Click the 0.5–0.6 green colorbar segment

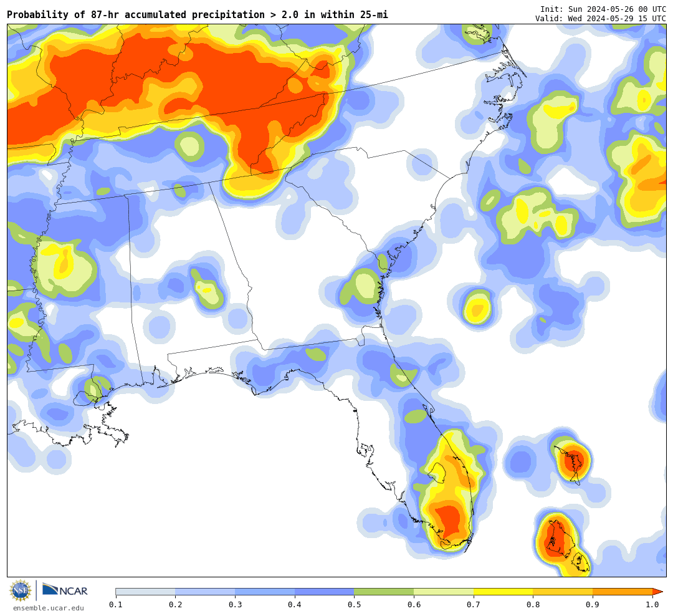pos(384,592)
